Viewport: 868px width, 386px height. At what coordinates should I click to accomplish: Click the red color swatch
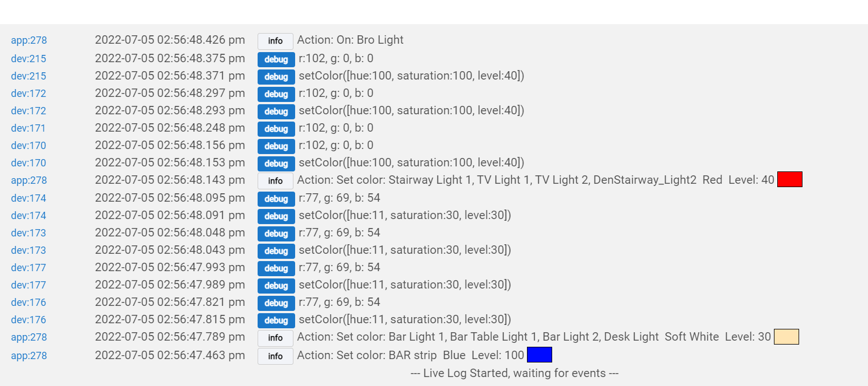(x=790, y=179)
